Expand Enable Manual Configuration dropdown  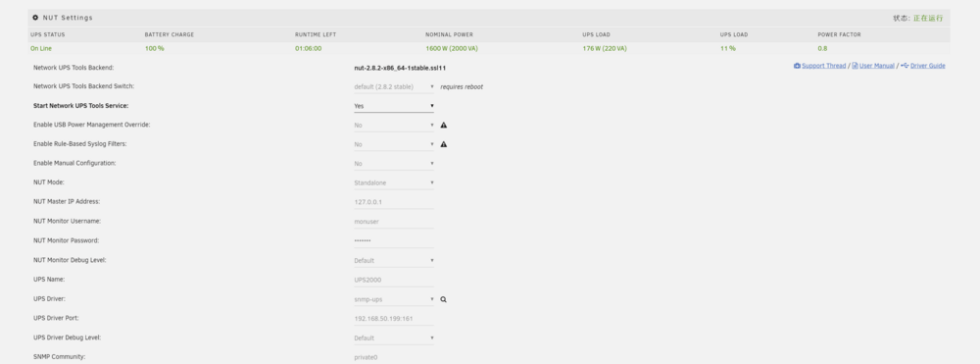[394, 164]
